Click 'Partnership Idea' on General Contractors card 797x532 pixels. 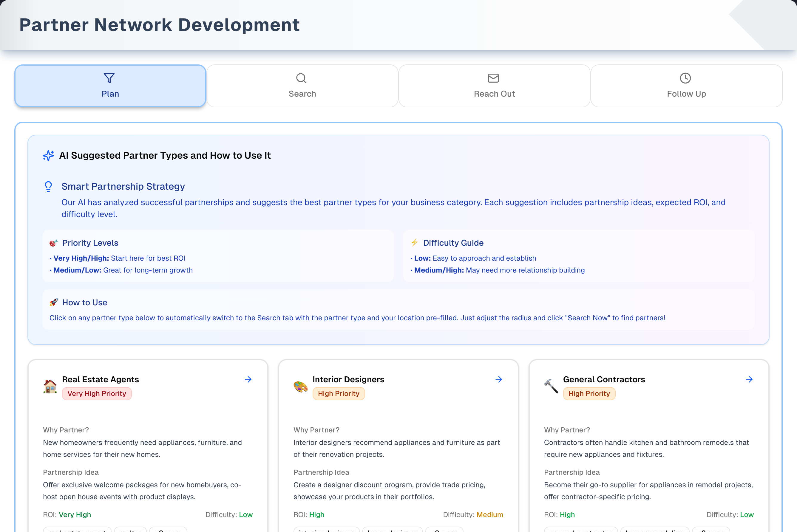click(x=572, y=472)
